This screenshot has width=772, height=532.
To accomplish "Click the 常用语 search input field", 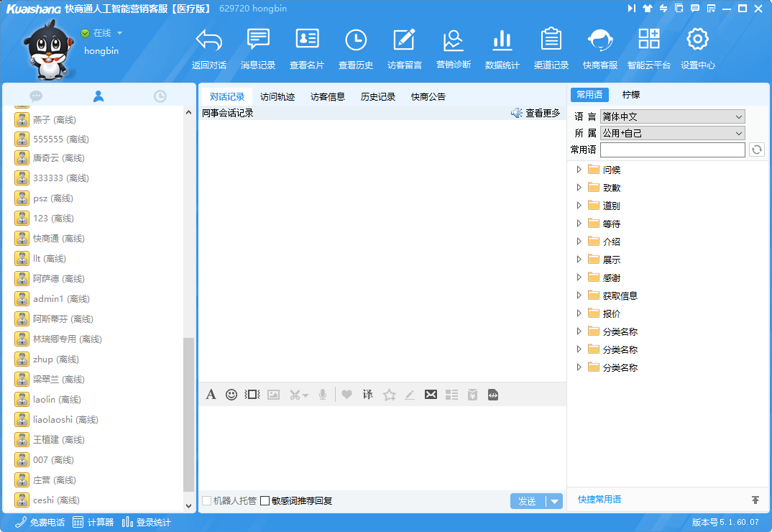I will (672, 150).
